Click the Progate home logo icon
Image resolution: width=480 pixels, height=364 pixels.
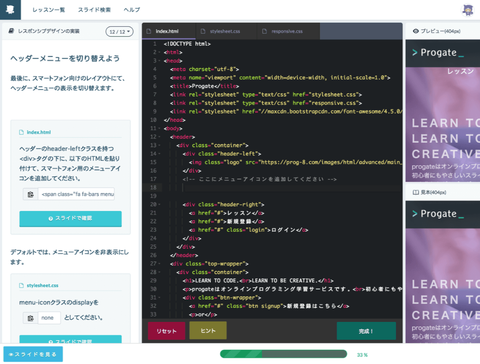10,10
